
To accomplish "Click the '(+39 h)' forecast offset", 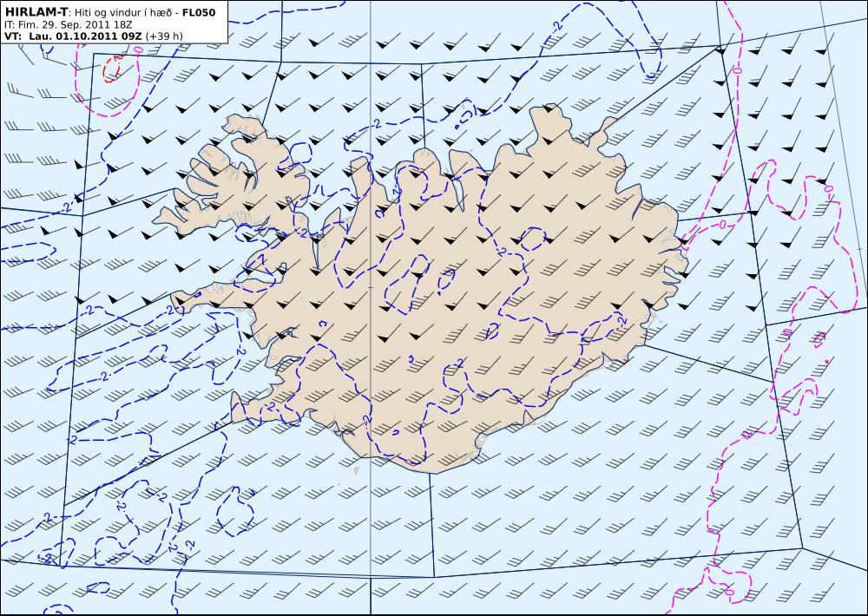I will pos(164,36).
